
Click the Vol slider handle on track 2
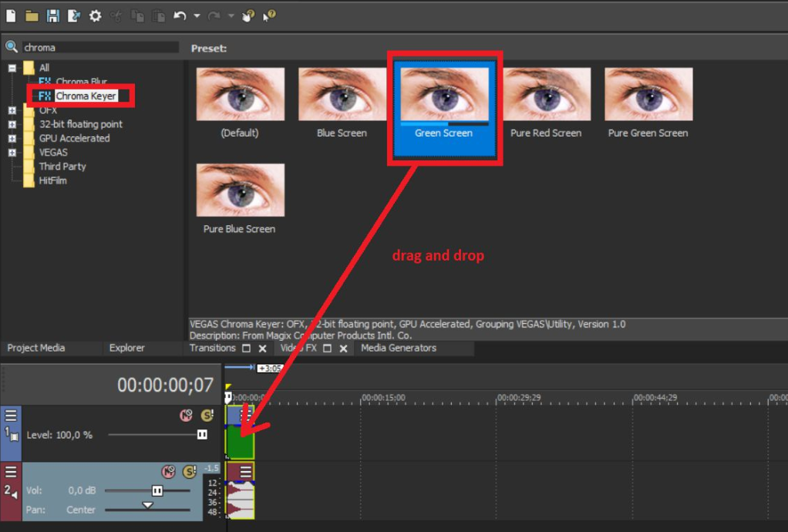pyautogui.click(x=157, y=490)
